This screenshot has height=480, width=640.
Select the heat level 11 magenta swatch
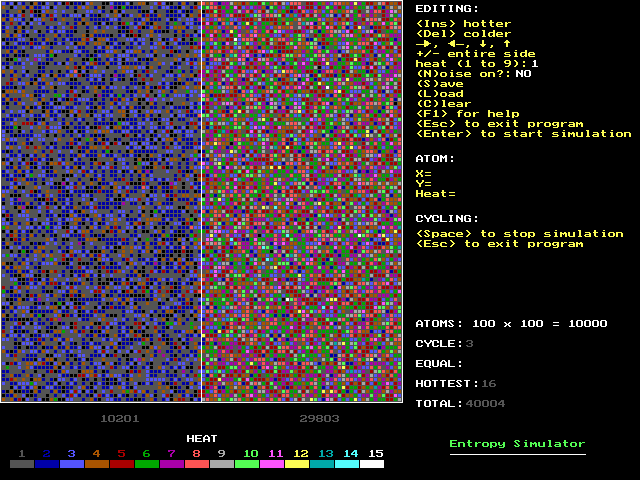click(x=272, y=464)
